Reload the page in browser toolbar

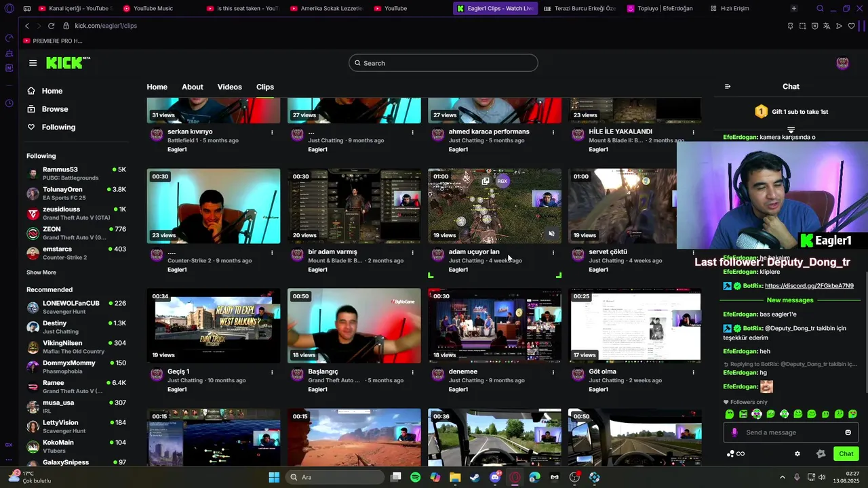tap(51, 26)
